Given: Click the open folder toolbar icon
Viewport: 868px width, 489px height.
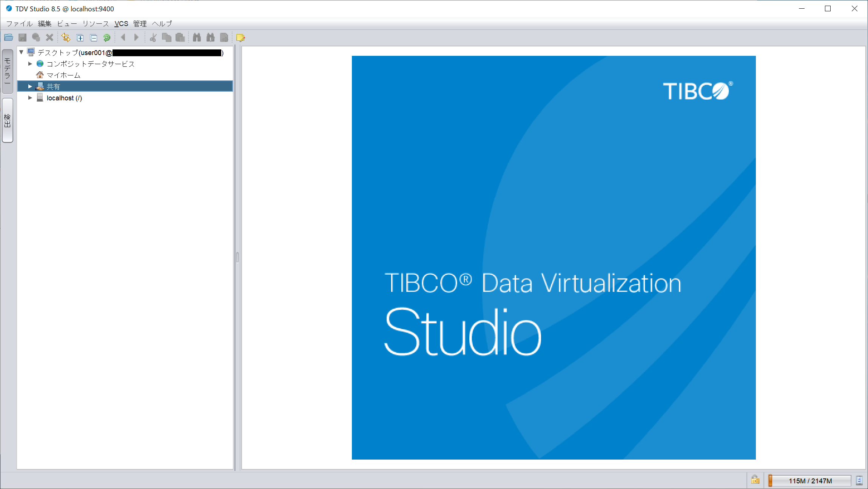Looking at the screenshot, I should [9, 37].
